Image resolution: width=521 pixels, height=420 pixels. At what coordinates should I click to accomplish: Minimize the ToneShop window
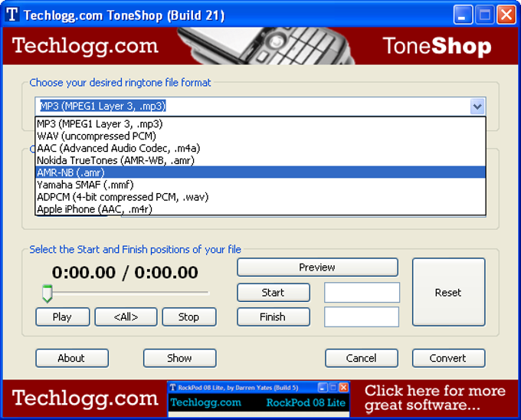point(463,15)
